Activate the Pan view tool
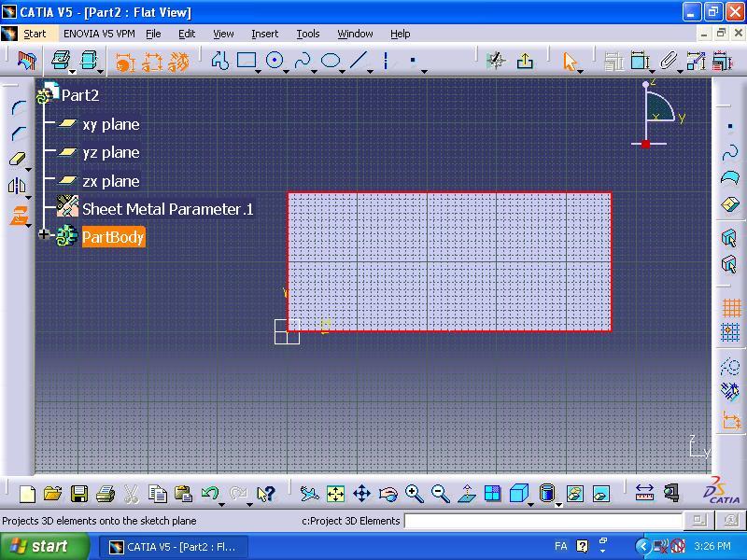Image resolution: width=747 pixels, height=560 pixels. [361, 492]
